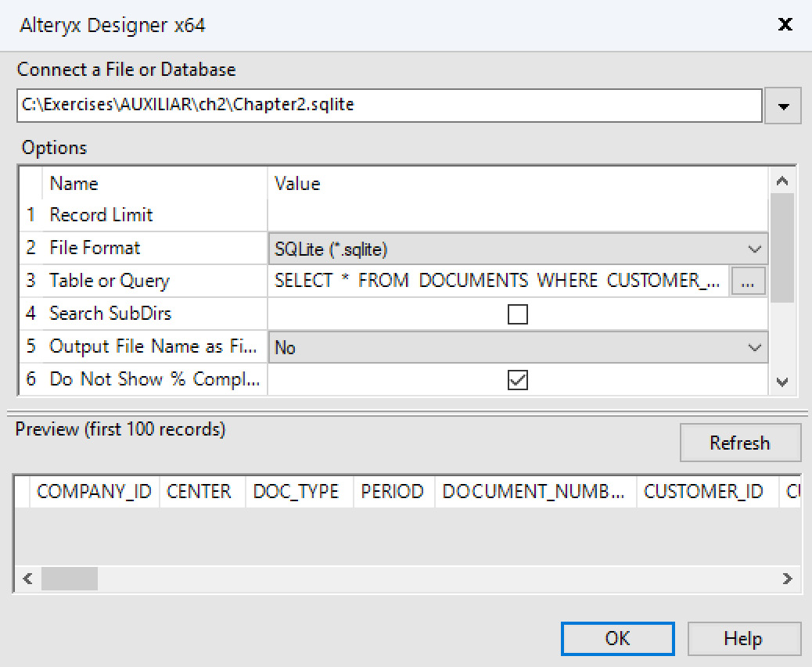
Task: Uncheck Do Not Show % Complete checkbox
Action: (x=517, y=380)
